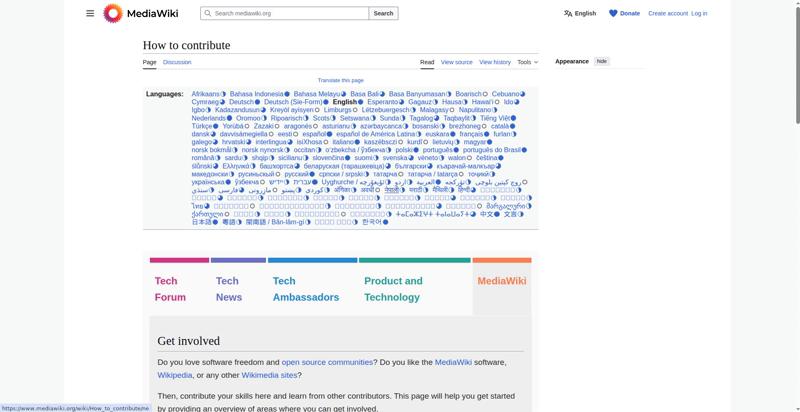Open the main menu hamburger icon
This screenshot has height=412, width=800.
click(90, 13)
